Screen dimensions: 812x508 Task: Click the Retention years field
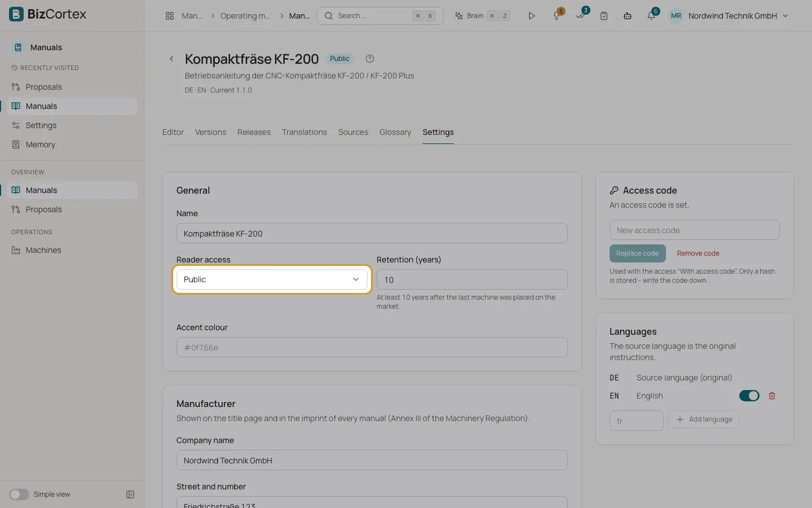point(472,279)
